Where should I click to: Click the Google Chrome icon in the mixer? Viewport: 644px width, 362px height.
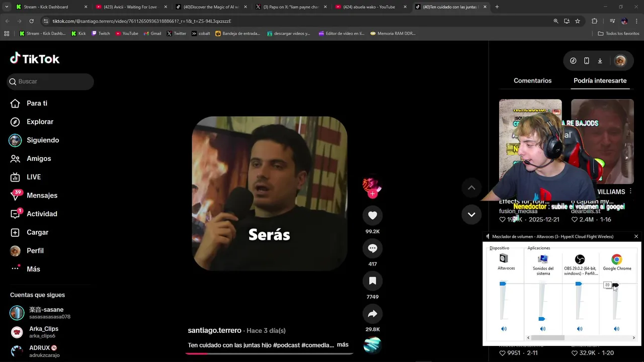[x=617, y=259]
